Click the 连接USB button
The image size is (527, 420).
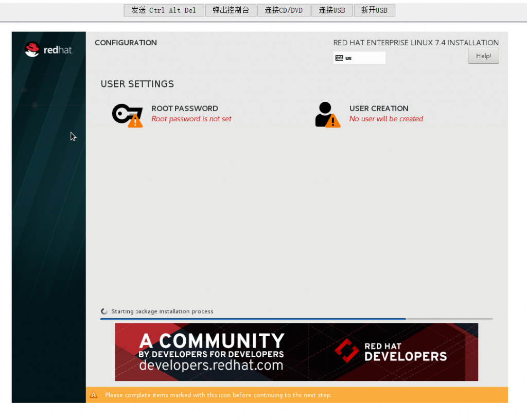[x=332, y=10]
